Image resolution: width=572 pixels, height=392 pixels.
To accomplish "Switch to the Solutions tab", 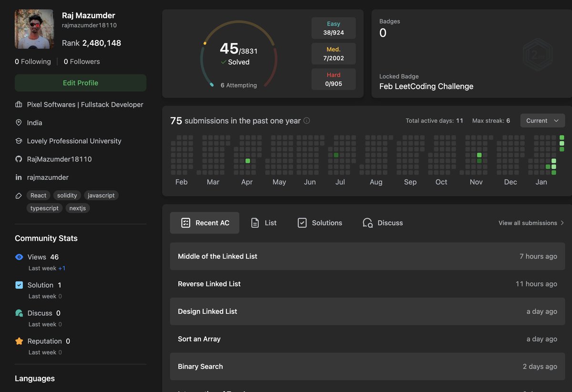I will [320, 223].
